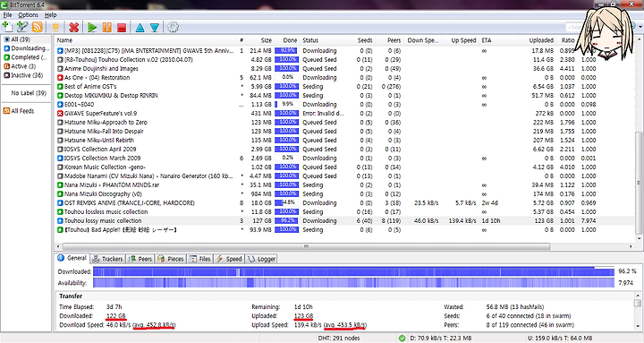Click status icon of Destop MIKUMIKU torrent
The height and width of the screenshot is (343, 644).
point(60,96)
